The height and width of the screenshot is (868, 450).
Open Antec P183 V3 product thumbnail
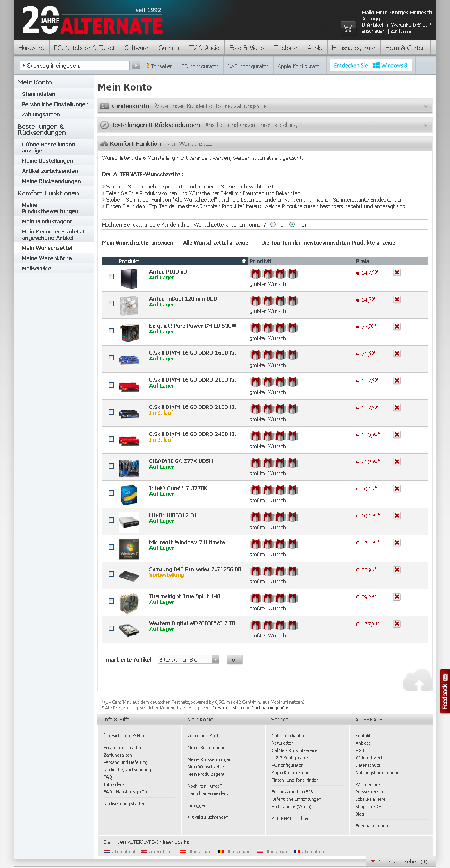(x=129, y=279)
